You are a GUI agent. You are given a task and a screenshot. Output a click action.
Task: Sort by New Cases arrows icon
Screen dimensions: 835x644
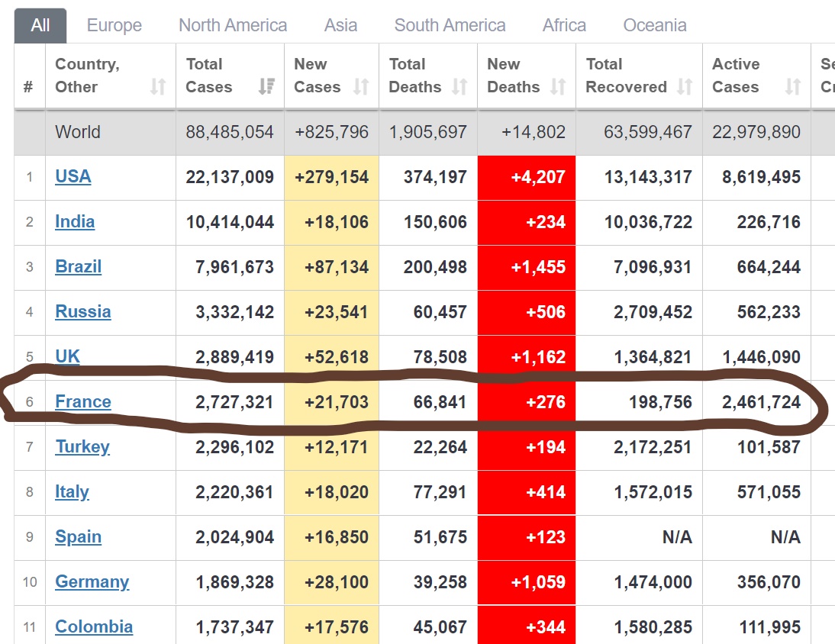(x=361, y=86)
